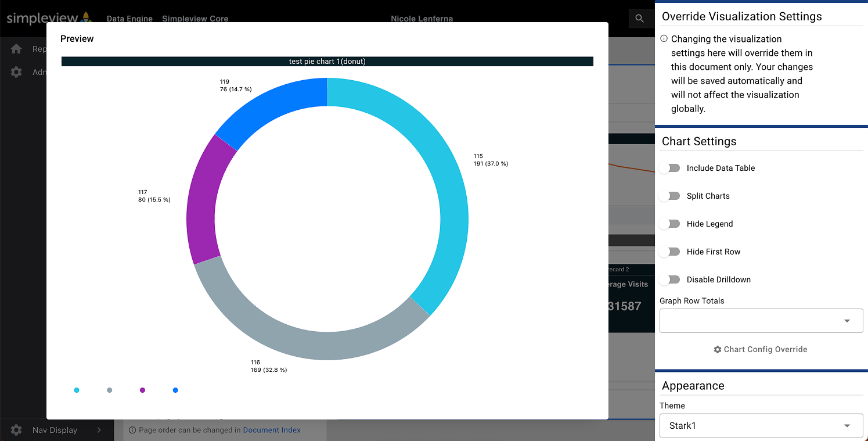868x441 pixels.
Task: Click the Nicole Lenferna account name
Action: 422,18
